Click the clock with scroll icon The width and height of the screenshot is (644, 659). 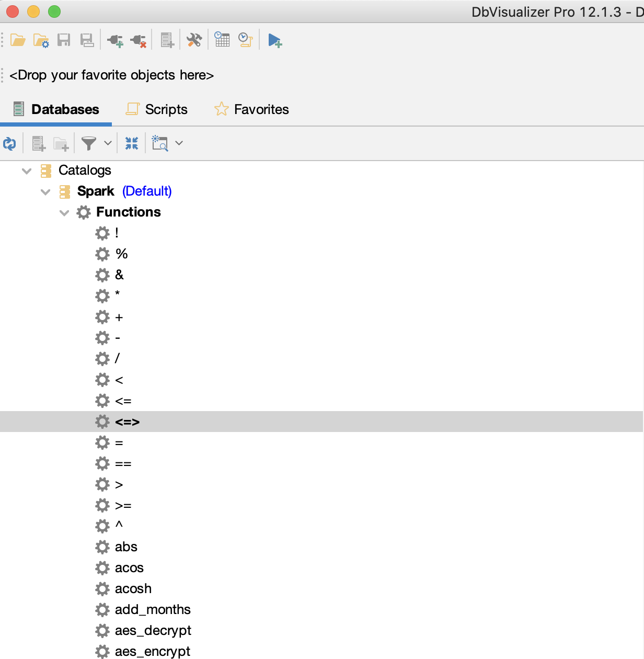click(246, 40)
